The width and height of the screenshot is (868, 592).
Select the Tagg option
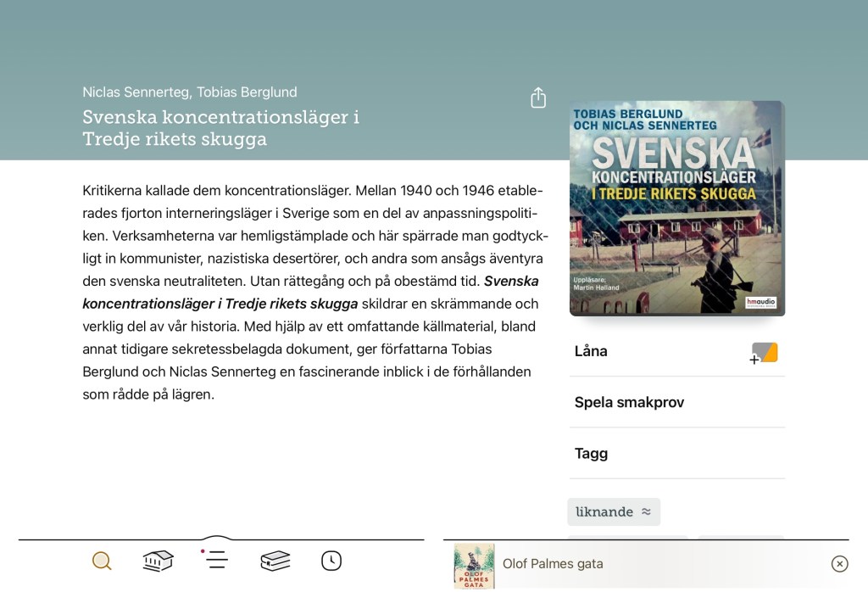pyautogui.click(x=591, y=454)
